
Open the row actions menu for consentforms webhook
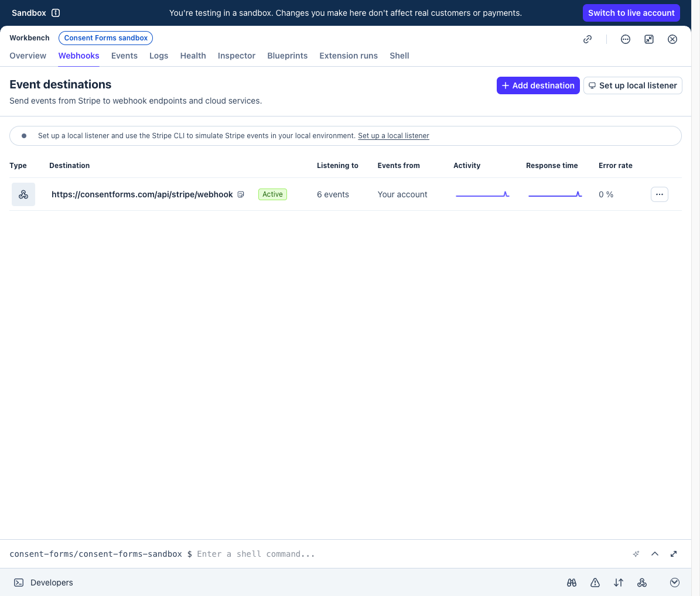[x=660, y=194]
